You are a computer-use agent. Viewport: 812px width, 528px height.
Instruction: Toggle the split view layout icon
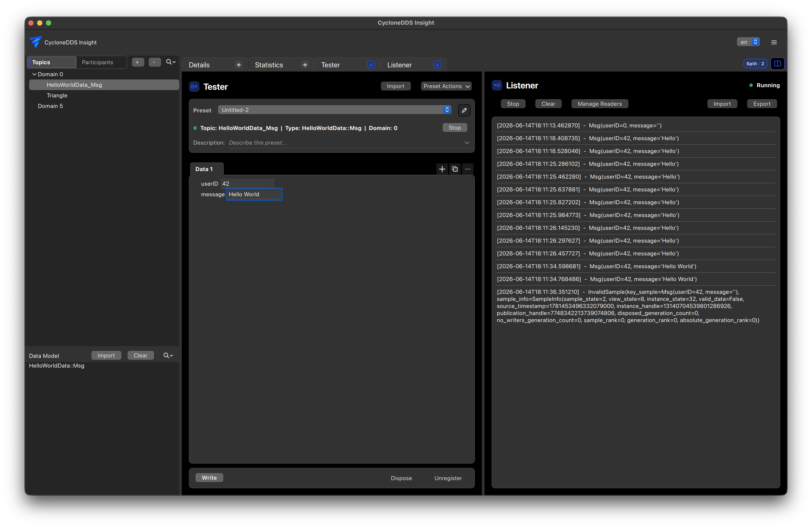point(777,64)
